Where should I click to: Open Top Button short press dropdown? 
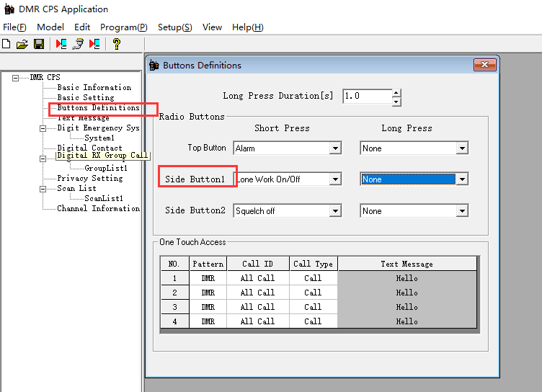(x=335, y=148)
